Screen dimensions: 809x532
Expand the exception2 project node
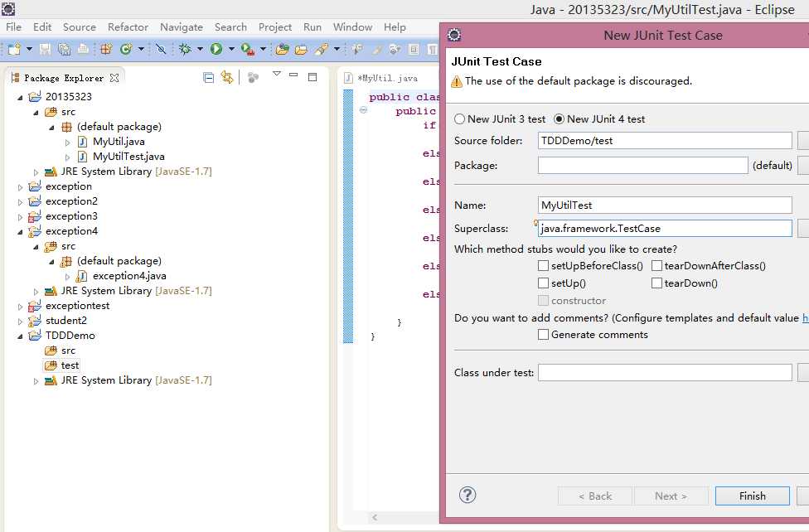pos(20,201)
